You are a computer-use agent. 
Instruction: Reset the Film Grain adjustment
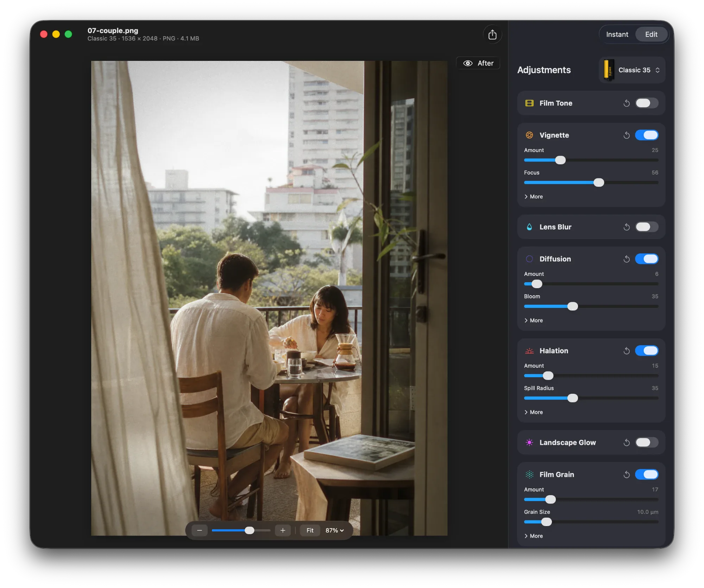coord(627,475)
